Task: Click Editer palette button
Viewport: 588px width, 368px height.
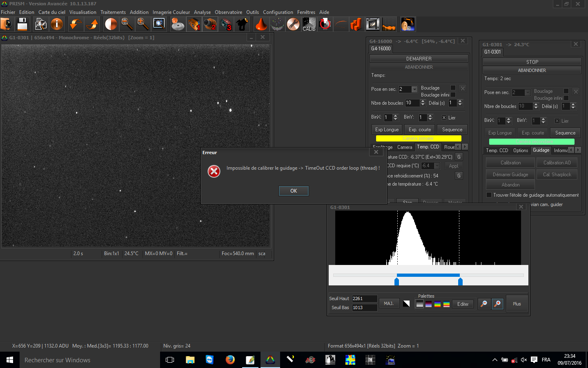Action: [463, 304]
